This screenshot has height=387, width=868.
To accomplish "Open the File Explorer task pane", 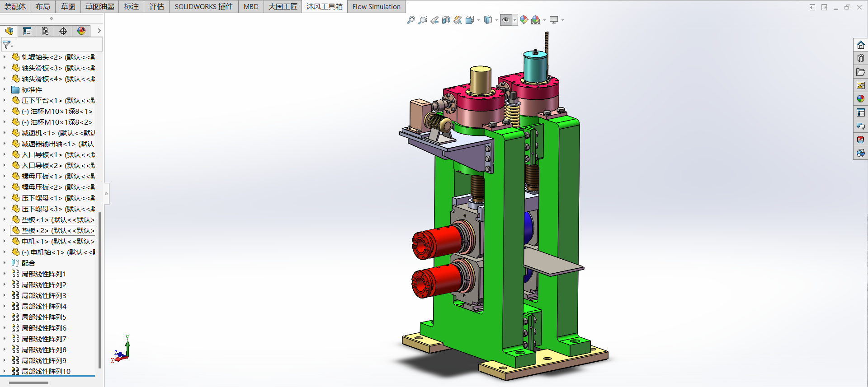I will click(x=860, y=72).
